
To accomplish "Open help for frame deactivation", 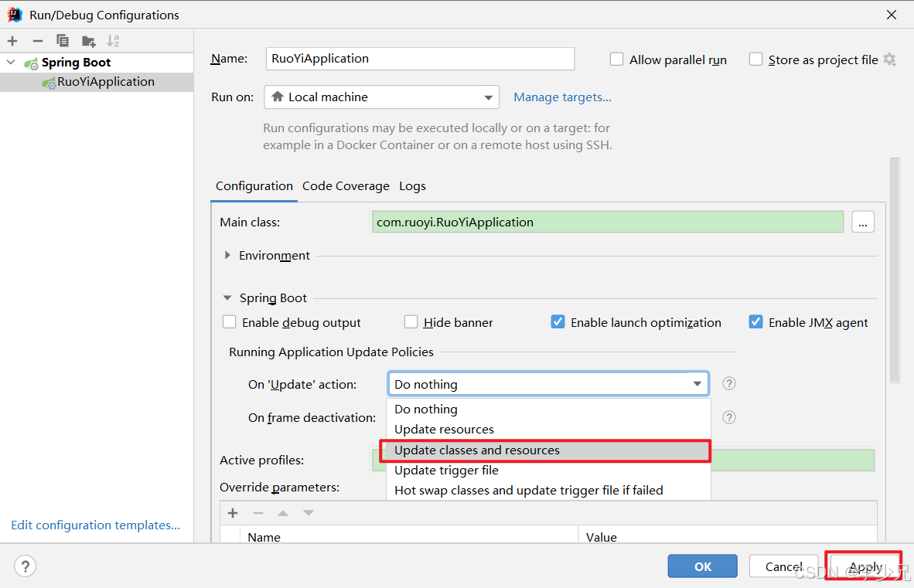I will pyautogui.click(x=728, y=417).
